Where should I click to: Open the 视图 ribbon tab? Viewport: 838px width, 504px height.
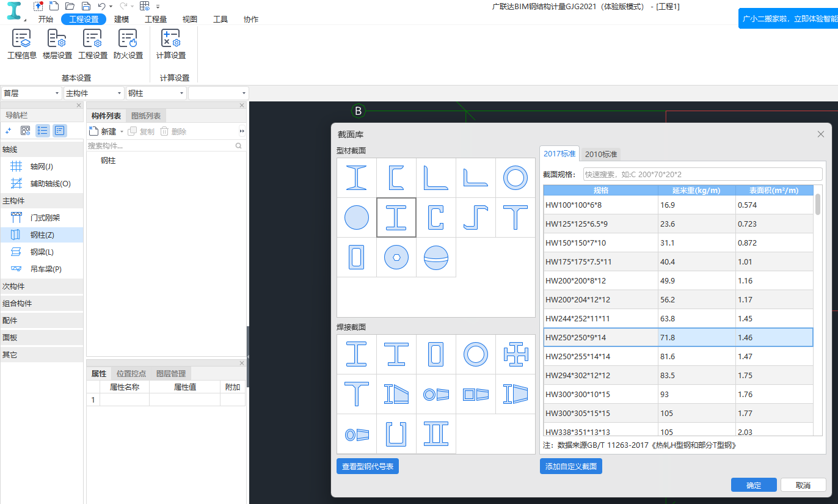190,19
